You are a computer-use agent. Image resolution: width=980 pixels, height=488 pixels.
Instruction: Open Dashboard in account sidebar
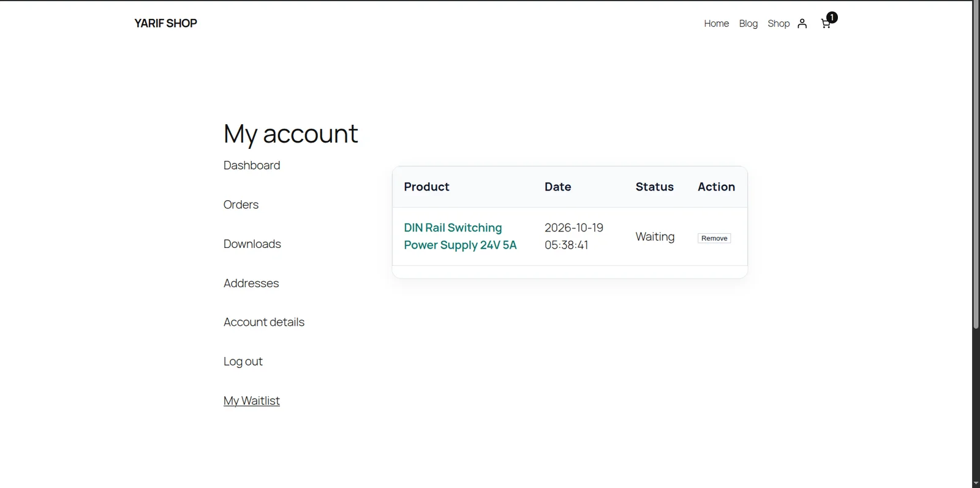(252, 165)
